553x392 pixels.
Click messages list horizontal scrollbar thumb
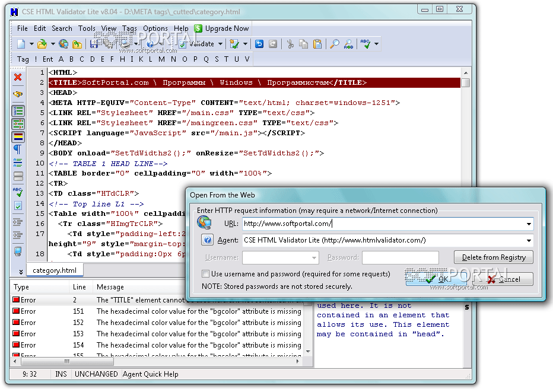[x=67, y=361]
